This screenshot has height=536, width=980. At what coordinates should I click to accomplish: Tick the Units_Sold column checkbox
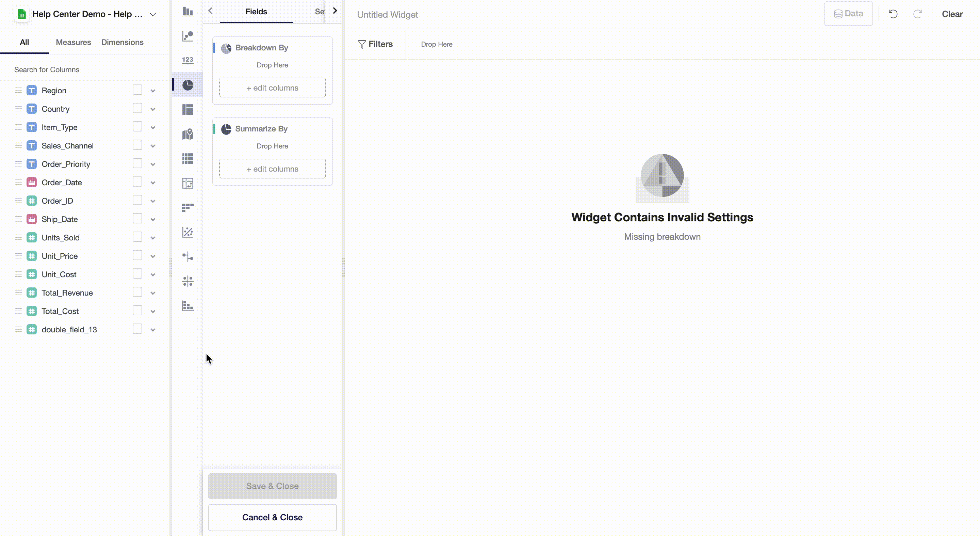(137, 237)
